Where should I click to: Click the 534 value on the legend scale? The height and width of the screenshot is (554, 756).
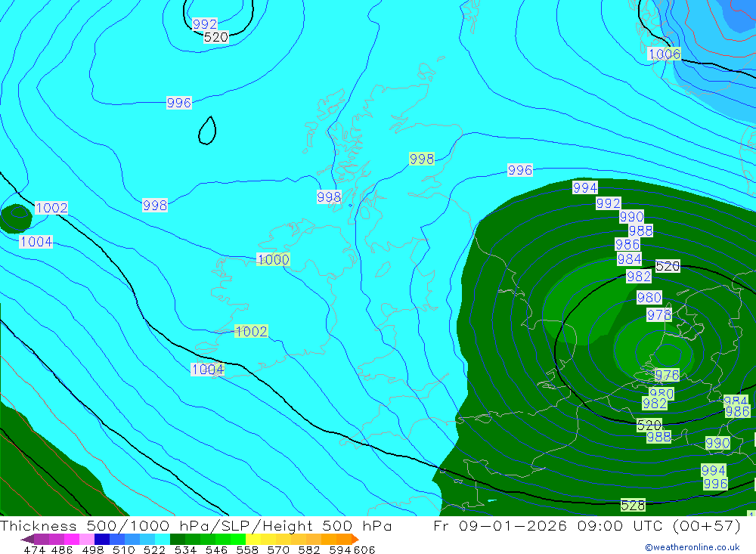click(x=185, y=549)
